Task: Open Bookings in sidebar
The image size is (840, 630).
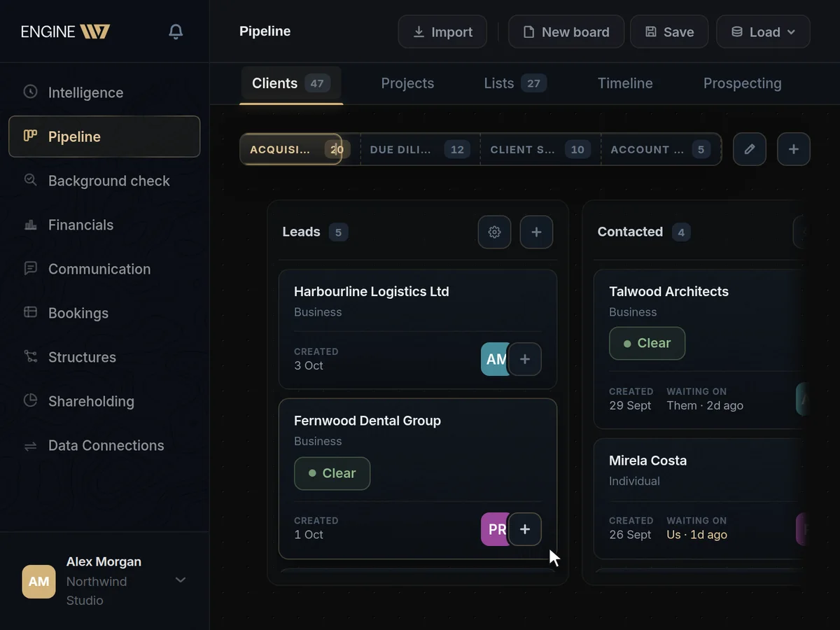Action: (x=104, y=313)
